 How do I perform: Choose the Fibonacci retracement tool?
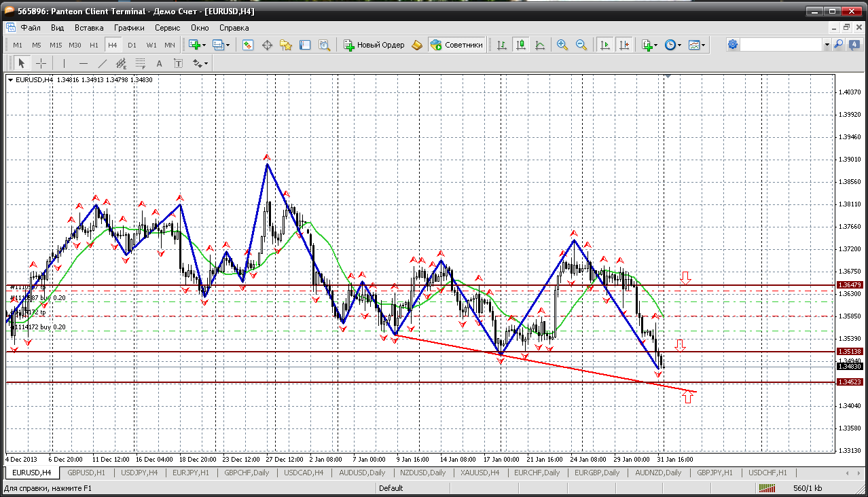(141, 63)
